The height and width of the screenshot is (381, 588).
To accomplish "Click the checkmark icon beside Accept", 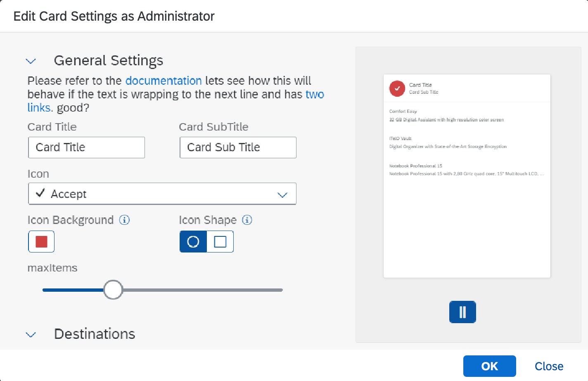I will point(40,193).
